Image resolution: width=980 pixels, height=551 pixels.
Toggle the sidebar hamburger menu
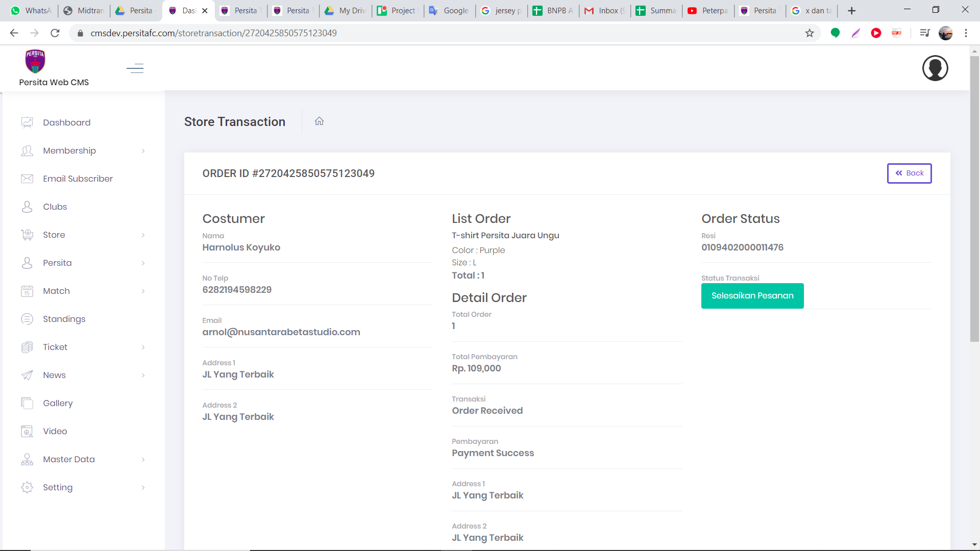(135, 68)
